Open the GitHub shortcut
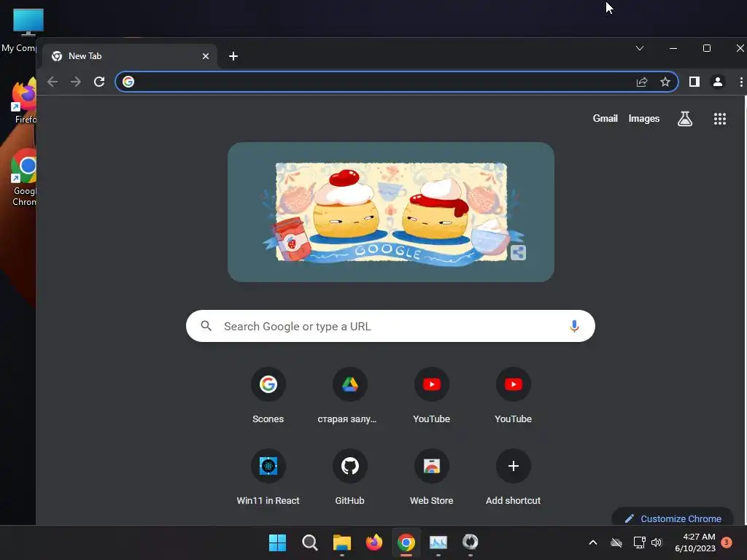This screenshot has height=560, width=747. tap(349, 477)
